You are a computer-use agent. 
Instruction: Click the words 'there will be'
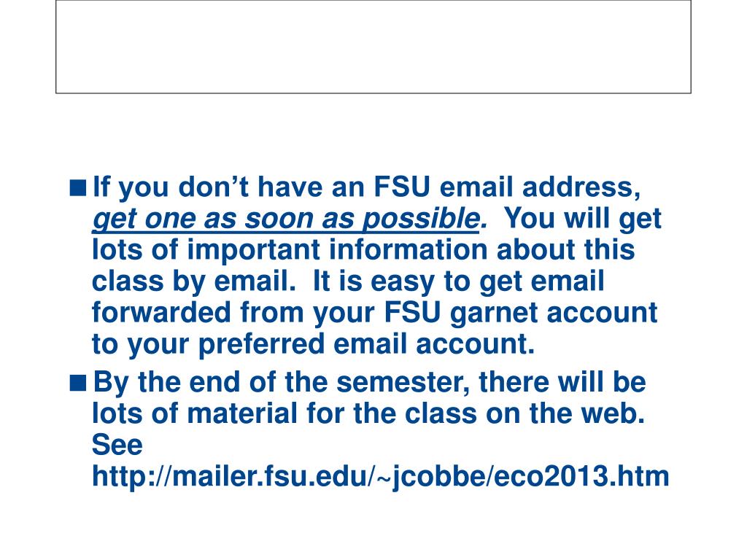click(562, 382)
